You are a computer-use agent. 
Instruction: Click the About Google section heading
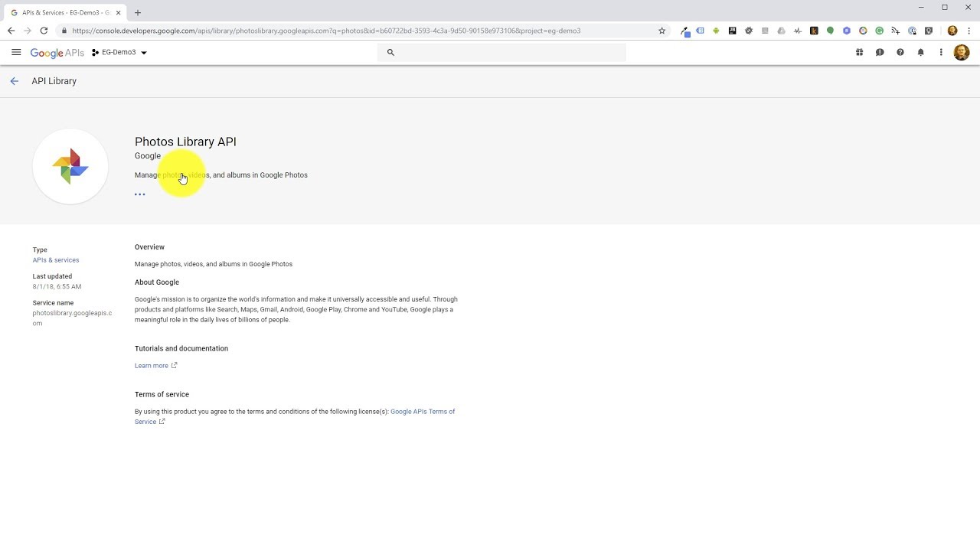coord(157,282)
